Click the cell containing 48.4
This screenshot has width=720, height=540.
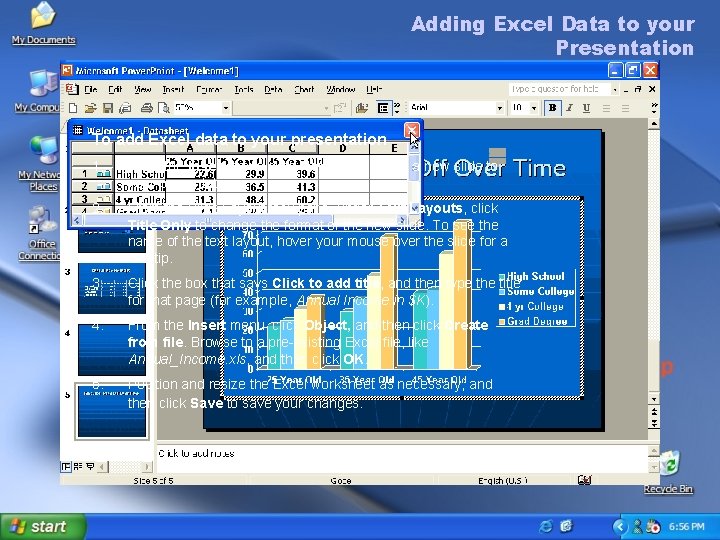tap(242, 199)
